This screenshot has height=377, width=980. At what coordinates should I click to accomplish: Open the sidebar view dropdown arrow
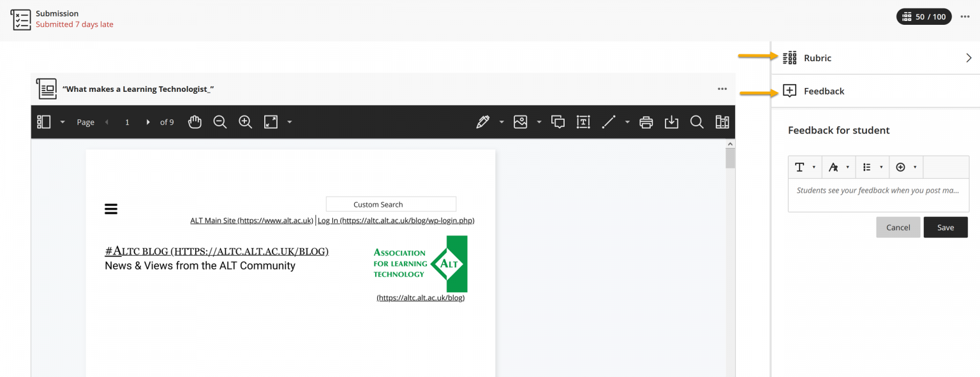point(63,122)
